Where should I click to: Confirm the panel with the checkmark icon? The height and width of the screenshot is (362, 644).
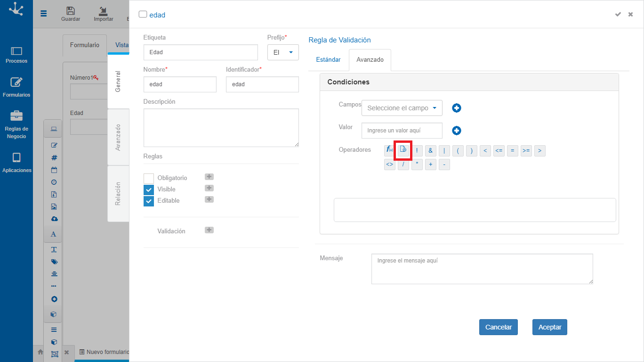pos(618,14)
